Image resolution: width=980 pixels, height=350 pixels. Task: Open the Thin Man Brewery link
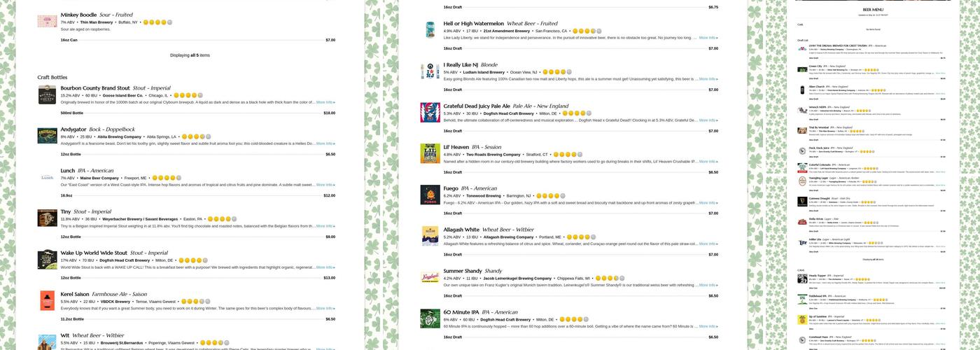click(96, 22)
